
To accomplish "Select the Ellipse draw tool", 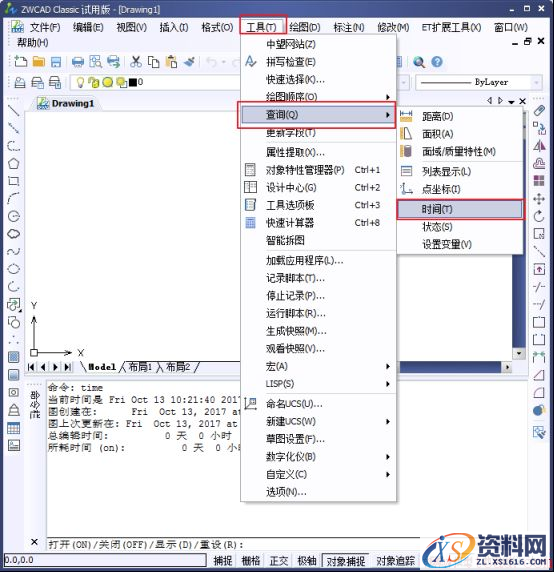I will pyautogui.click(x=14, y=269).
